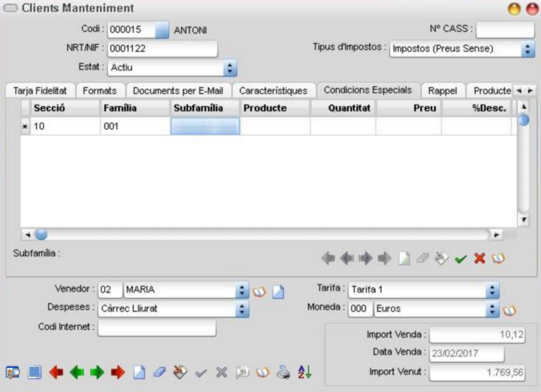This screenshot has height=392, width=541.
Task: Click the tabs scroll right arrow
Action: (x=531, y=91)
